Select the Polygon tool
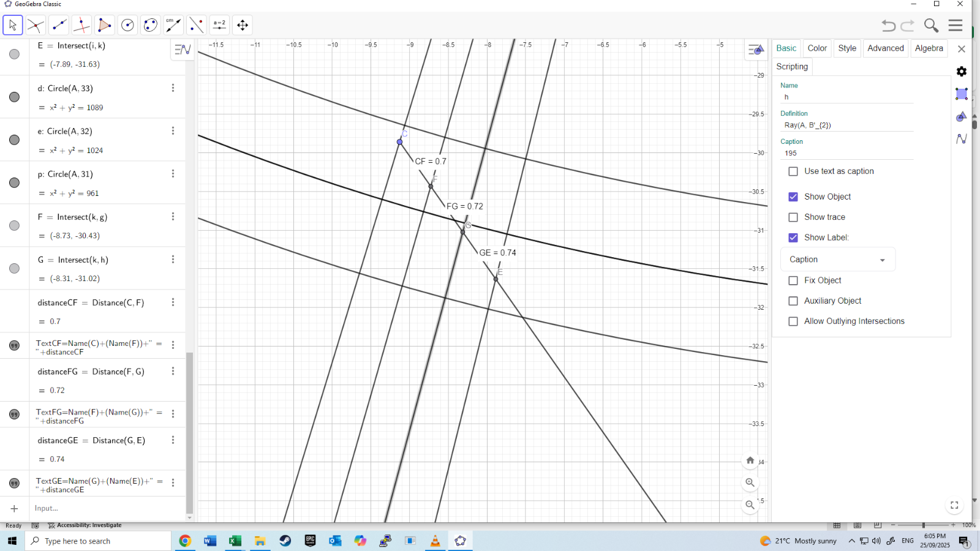This screenshot has width=980, height=551. (104, 25)
